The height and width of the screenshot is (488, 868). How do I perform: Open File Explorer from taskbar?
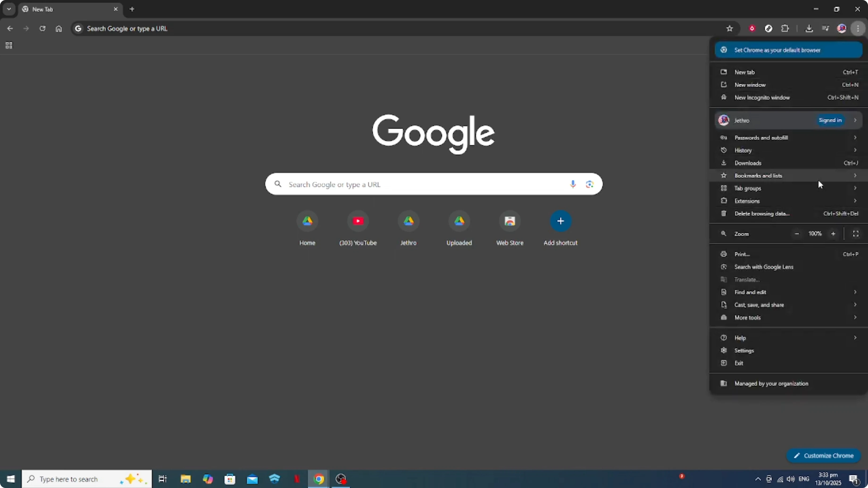click(x=185, y=479)
